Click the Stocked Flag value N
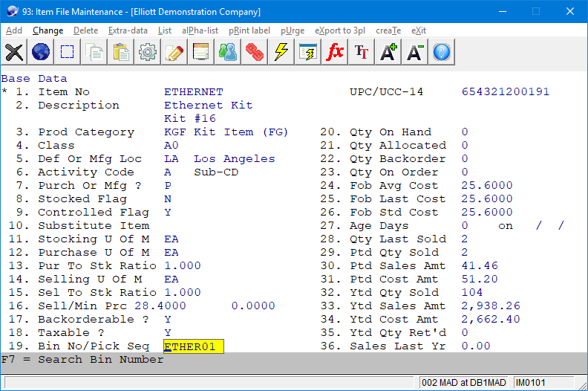The width and height of the screenshot is (588, 391). 168,199
